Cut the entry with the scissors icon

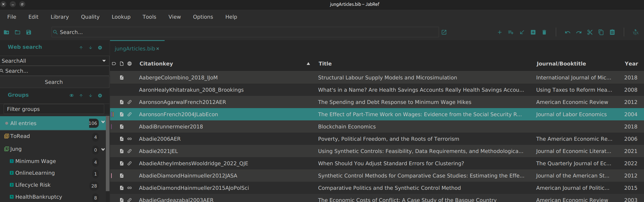pyautogui.click(x=590, y=32)
